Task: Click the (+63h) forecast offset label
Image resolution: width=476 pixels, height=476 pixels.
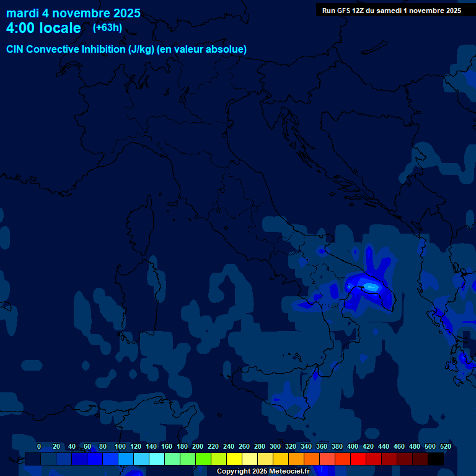Action: point(107,28)
